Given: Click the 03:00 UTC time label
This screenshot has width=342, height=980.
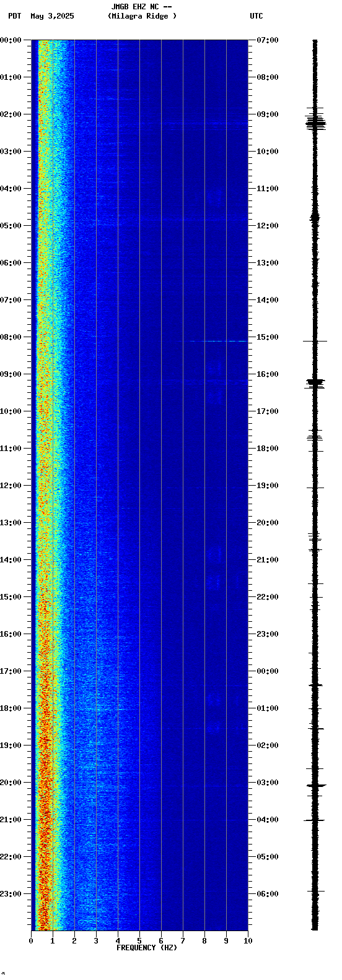Looking at the screenshot, I should pyautogui.click(x=267, y=783).
